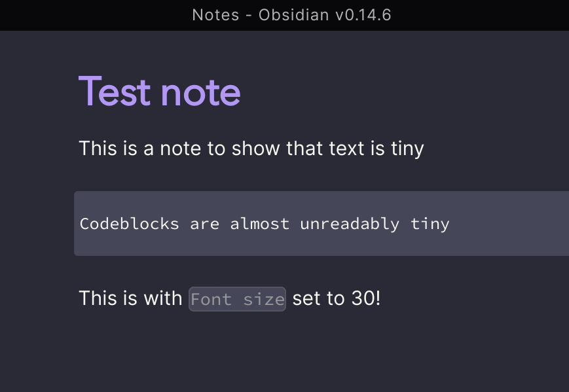Click the word tiny in the first paragraph
The width and height of the screenshot is (569, 392).
407,148
